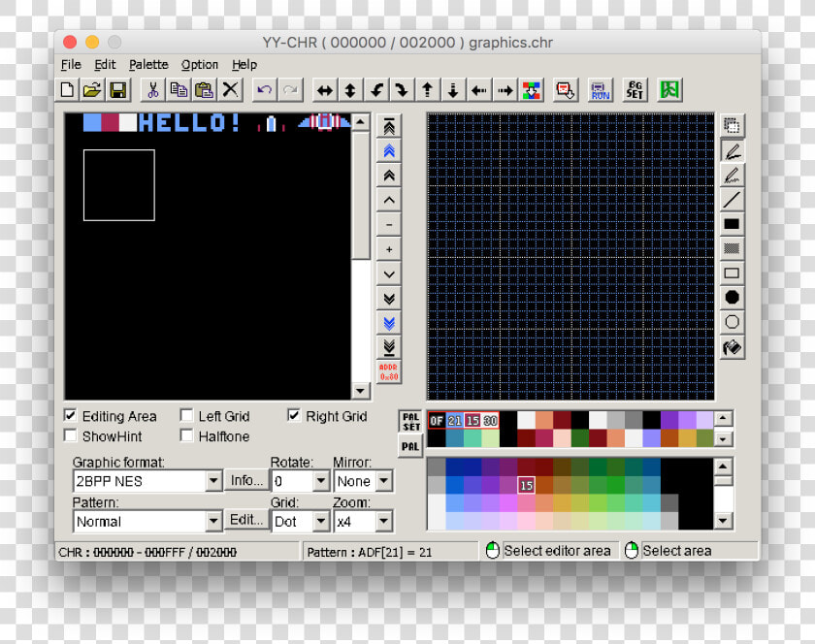
Task: Open the Option menu
Action: click(x=200, y=64)
